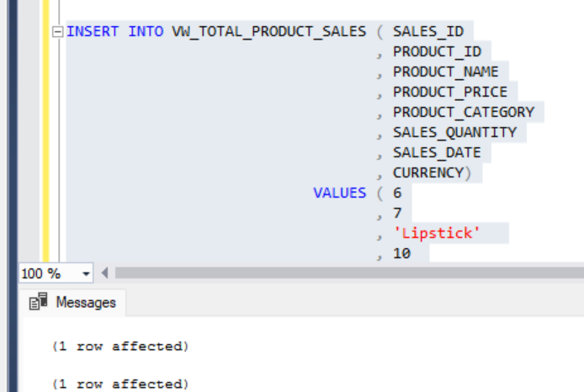Open the 100 % zoom level dropdown arrow
Screen dimensions: 584x392
click(x=86, y=274)
